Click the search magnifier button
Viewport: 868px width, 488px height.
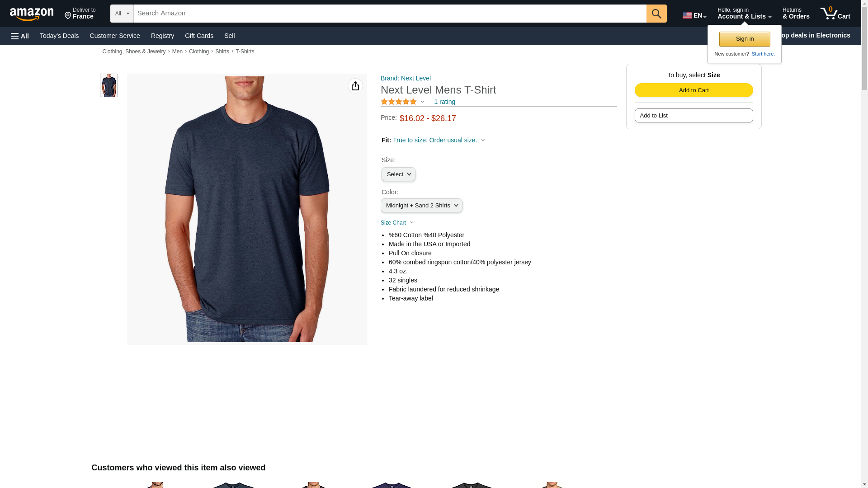coord(656,14)
